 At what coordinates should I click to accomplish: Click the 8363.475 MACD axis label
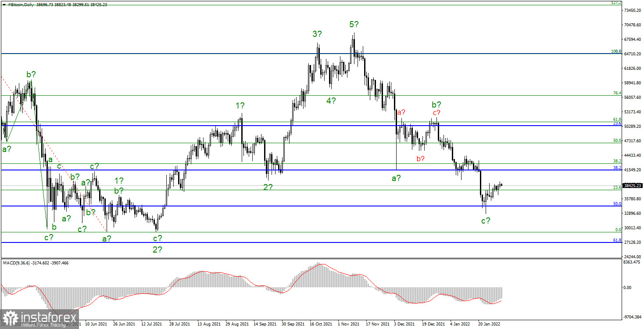coord(633,262)
